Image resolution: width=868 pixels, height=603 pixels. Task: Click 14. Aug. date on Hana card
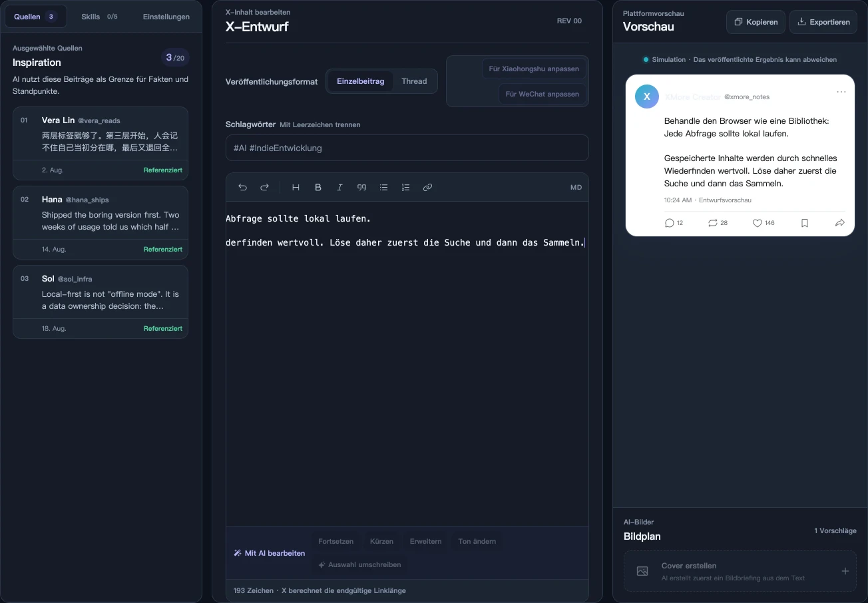53,250
